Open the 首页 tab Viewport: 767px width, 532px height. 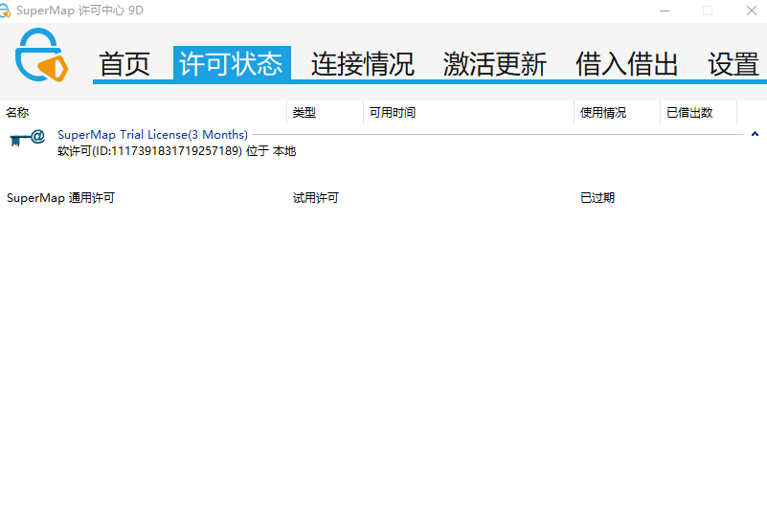[125, 64]
